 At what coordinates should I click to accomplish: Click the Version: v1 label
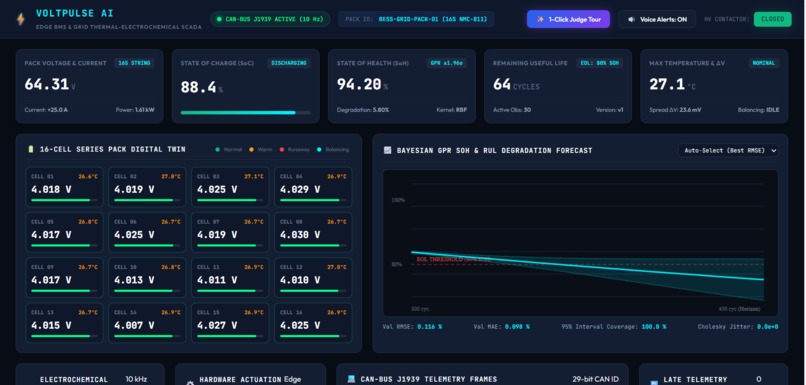pos(610,109)
